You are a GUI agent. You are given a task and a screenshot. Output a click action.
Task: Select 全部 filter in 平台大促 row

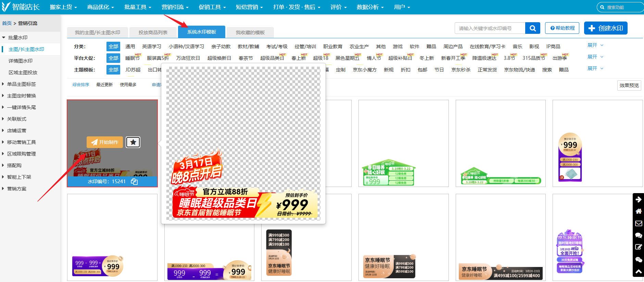coord(113,58)
